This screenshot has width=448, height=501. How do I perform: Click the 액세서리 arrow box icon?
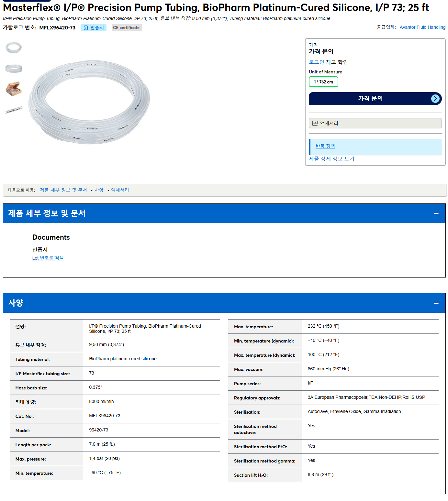click(x=315, y=123)
